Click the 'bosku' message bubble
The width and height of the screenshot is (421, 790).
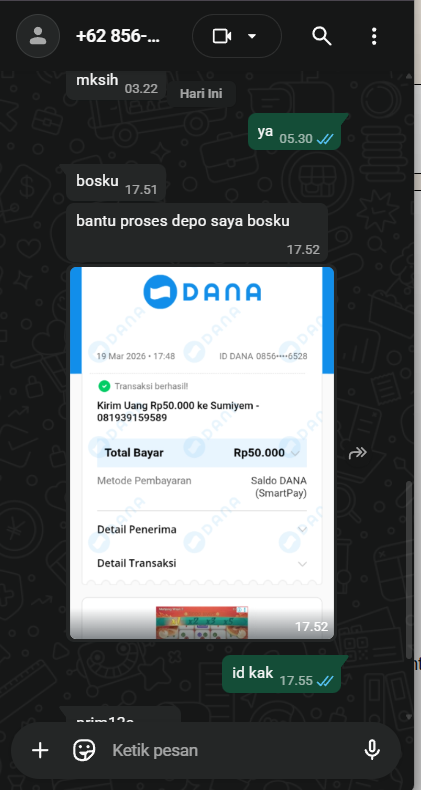116,182
